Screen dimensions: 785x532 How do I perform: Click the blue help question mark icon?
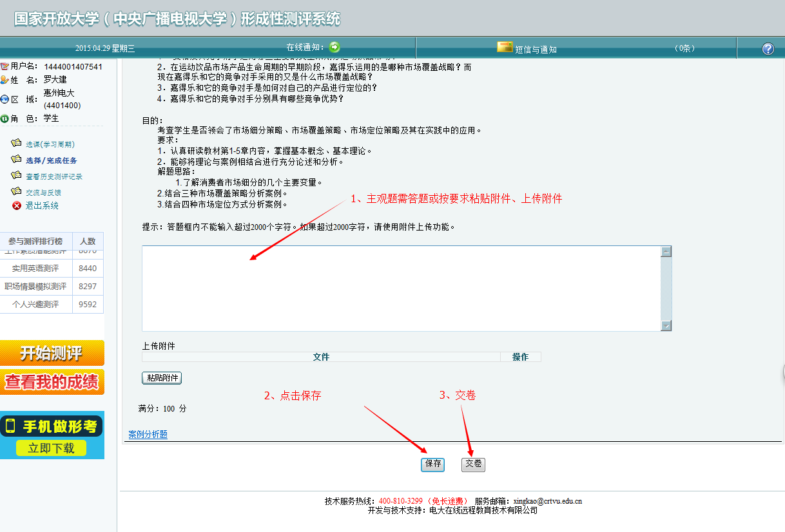click(x=768, y=49)
